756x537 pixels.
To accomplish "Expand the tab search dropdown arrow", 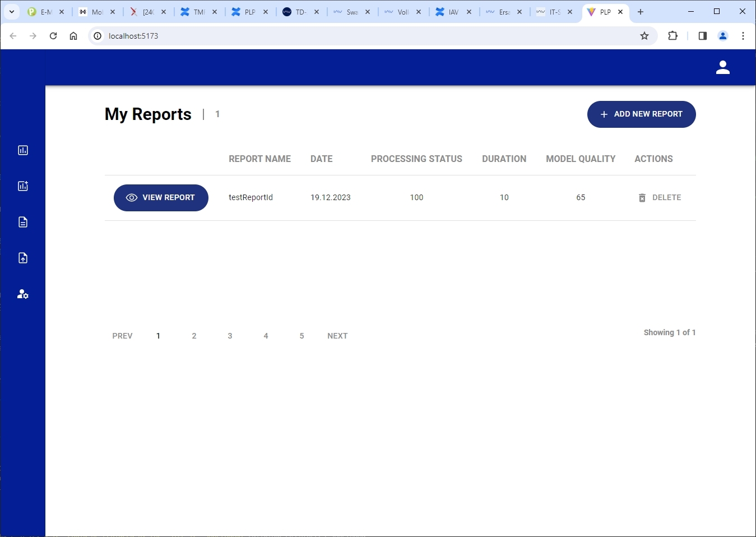I will tap(12, 12).
